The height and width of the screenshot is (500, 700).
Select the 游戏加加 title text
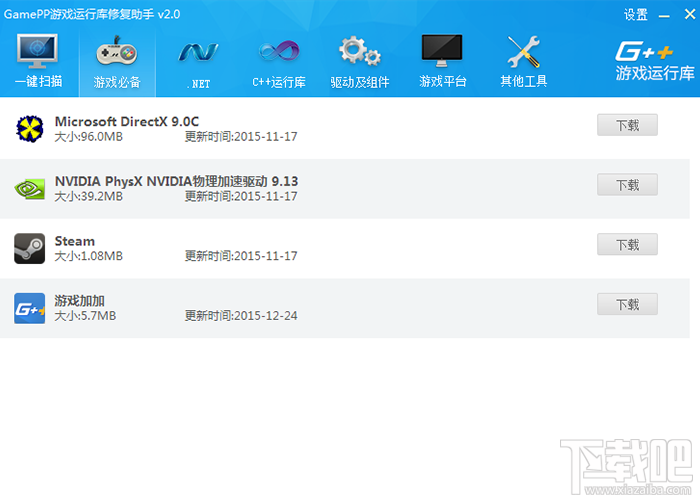[x=79, y=301]
